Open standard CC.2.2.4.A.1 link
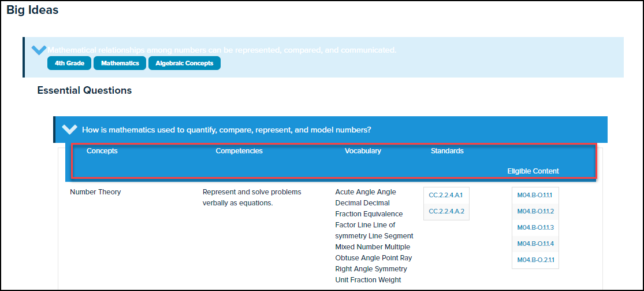Viewport: 644px width, 291px height. (x=446, y=196)
